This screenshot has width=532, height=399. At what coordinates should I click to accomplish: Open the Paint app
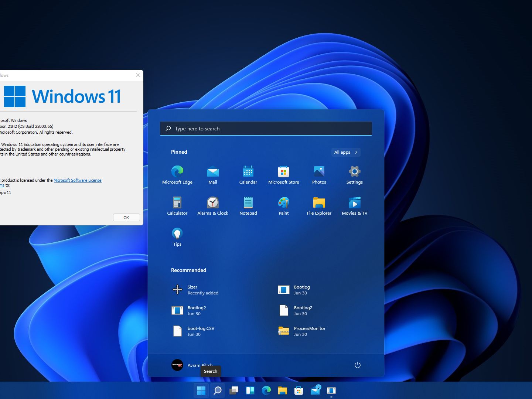click(284, 206)
